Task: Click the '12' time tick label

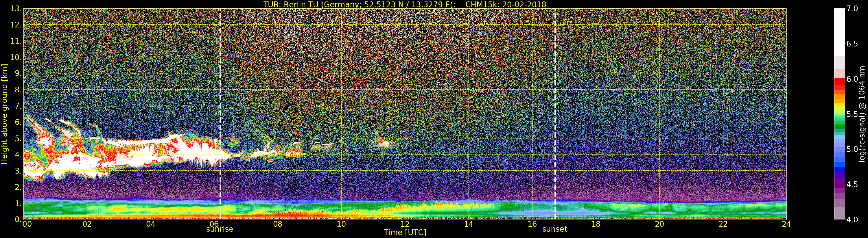Action: click(405, 224)
